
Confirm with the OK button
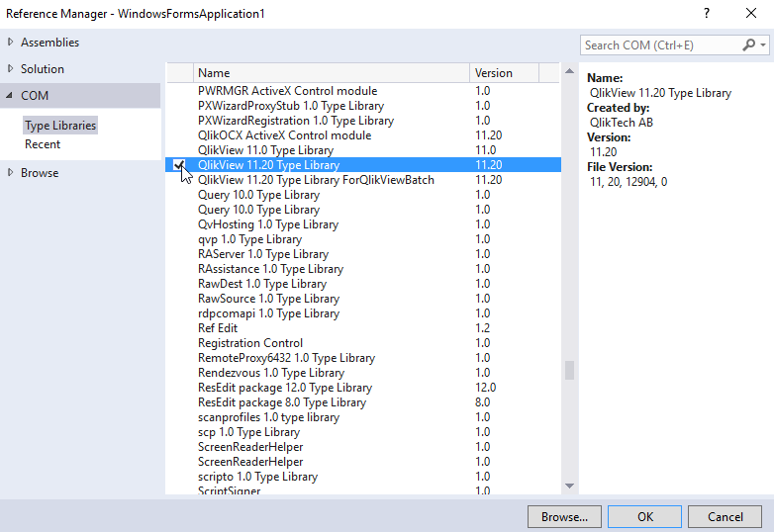644,517
